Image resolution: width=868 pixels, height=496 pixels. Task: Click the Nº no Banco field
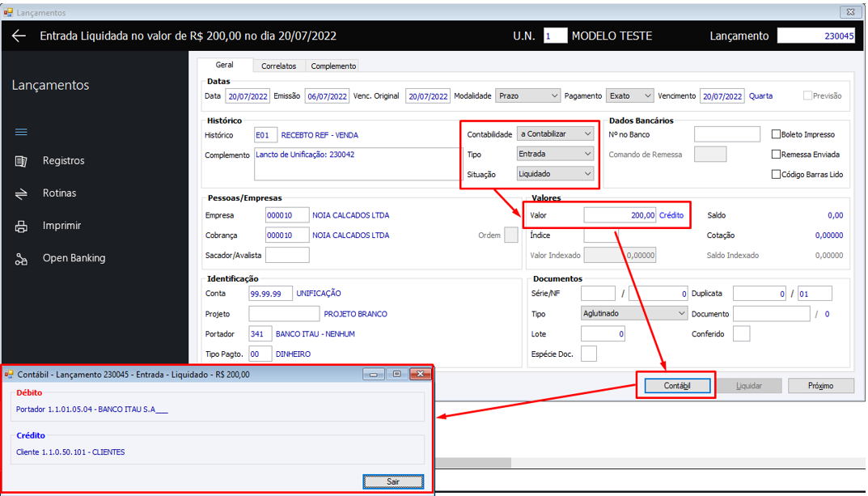pyautogui.click(x=727, y=134)
